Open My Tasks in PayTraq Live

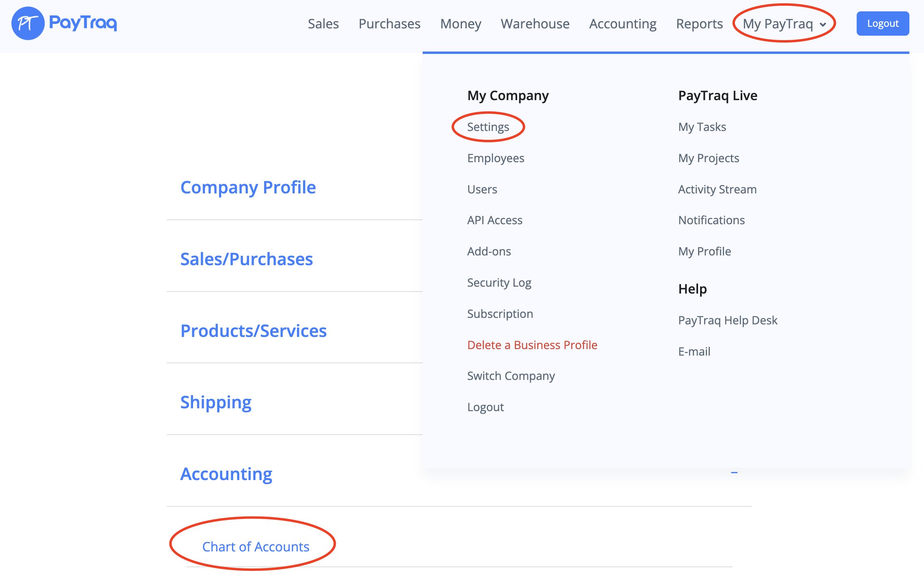pos(702,127)
